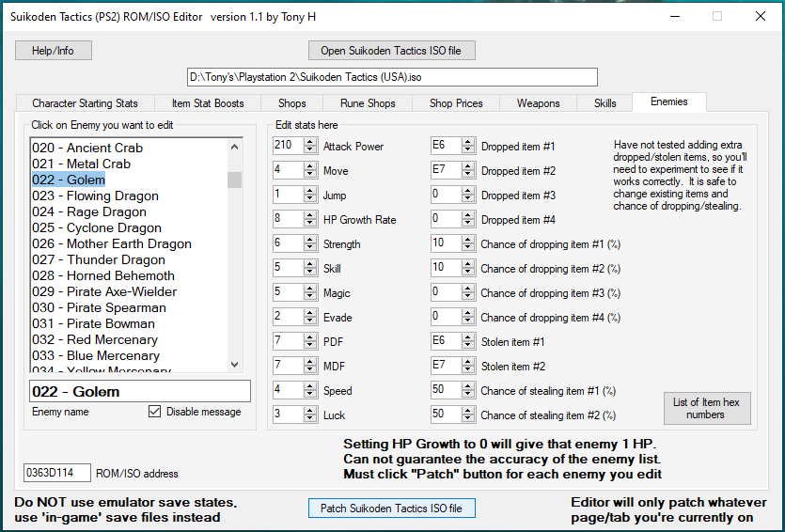This screenshot has height=532, width=785.
Task: Toggle the Disable message checkbox
Action: click(155, 412)
